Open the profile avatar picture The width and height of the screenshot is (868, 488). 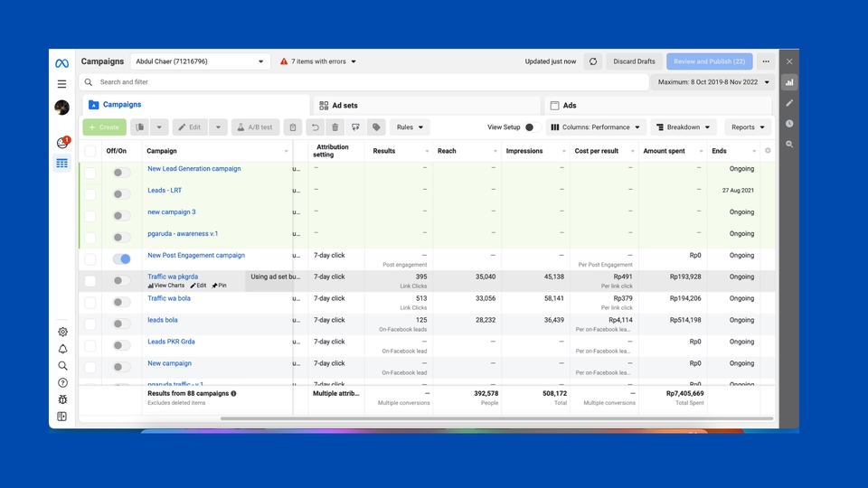(62, 108)
